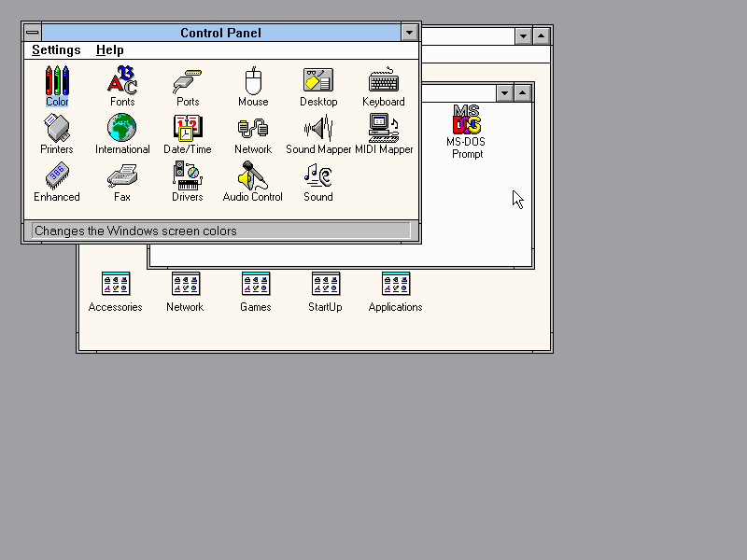The height and width of the screenshot is (560, 747).
Task: Open the Settings menu
Action: pos(56,50)
